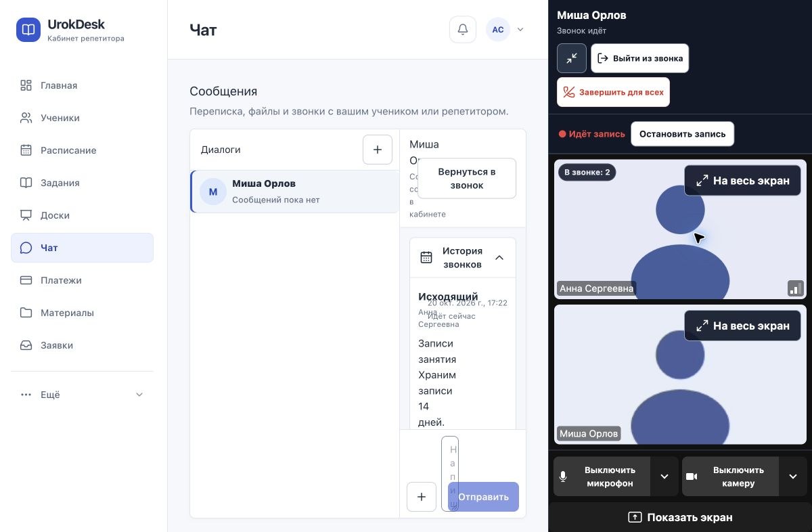Screen dimensions: 812x532
Task: Open the Задания section
Action: click(x=83, y=183)
